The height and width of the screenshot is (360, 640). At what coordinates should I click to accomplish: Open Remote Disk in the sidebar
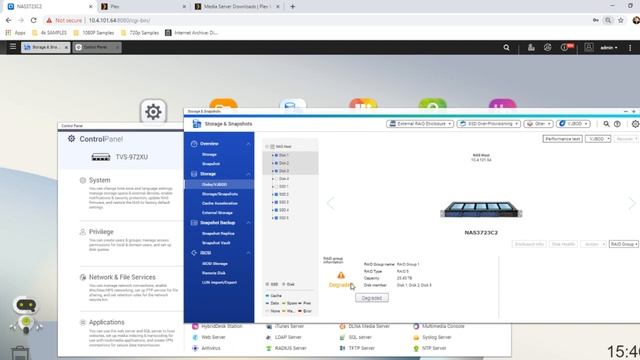[x=214, y=273]
